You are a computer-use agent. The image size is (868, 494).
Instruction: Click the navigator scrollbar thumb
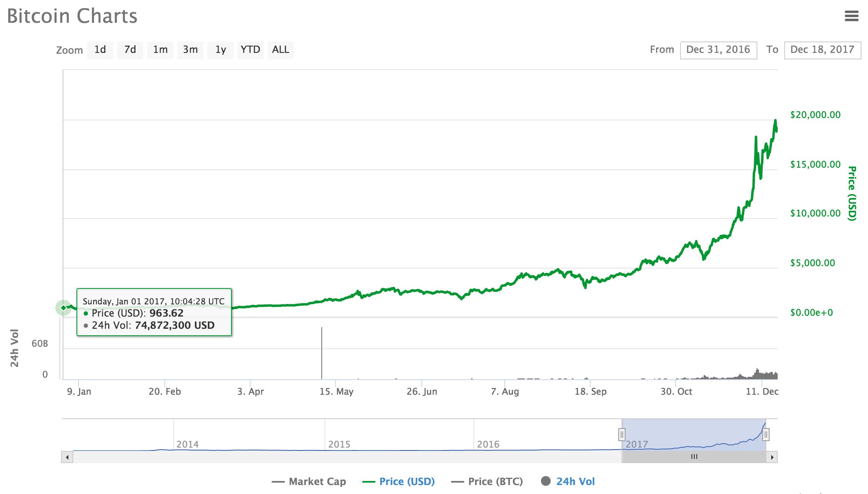694,457
